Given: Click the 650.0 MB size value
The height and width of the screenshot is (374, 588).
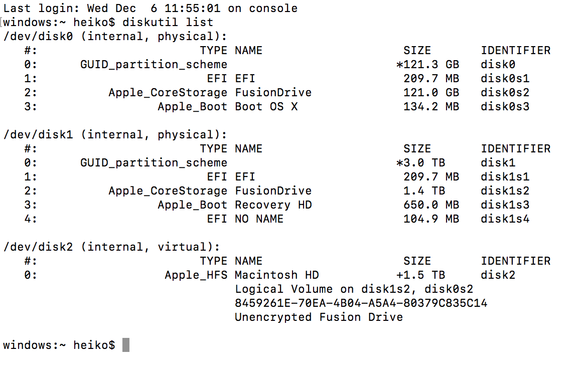Looking at the screenshot, I should [431, 205].
